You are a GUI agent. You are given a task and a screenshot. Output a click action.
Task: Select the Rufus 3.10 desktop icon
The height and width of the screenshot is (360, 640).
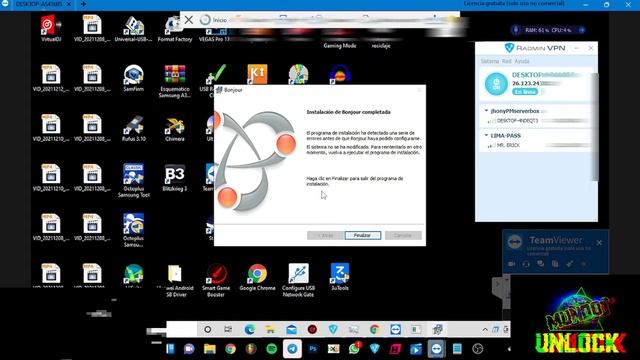point(133,128)
